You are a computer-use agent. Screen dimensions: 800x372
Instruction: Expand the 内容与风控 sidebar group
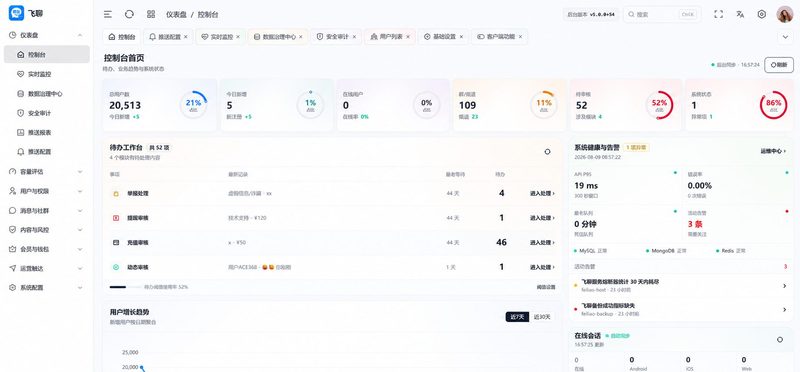(46, 230)
